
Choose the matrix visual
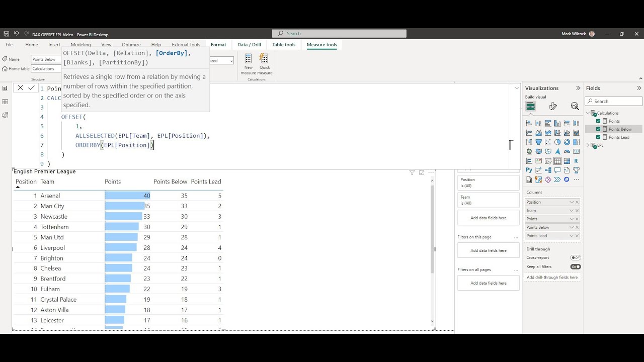point(567,161)
